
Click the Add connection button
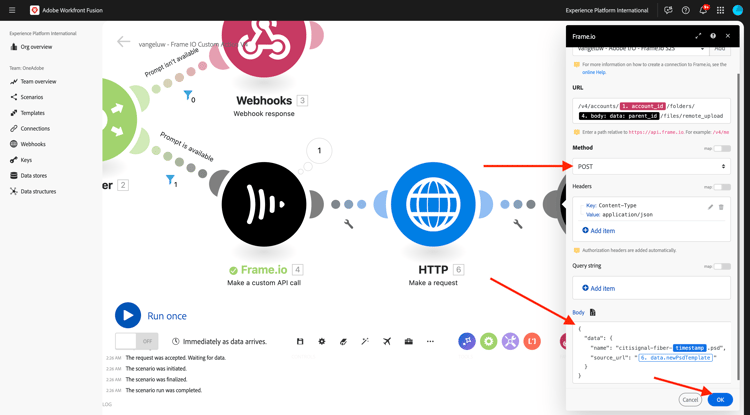[719, 49]
